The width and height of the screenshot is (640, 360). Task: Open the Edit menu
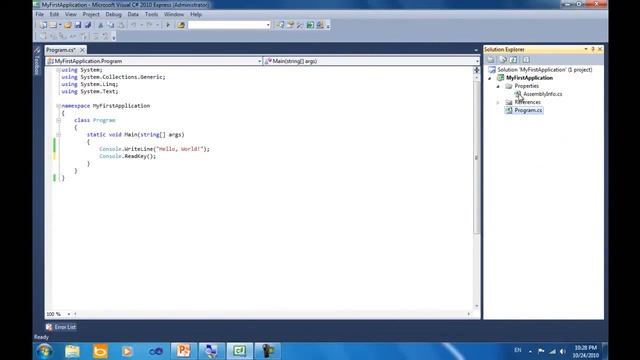(54, 14)
